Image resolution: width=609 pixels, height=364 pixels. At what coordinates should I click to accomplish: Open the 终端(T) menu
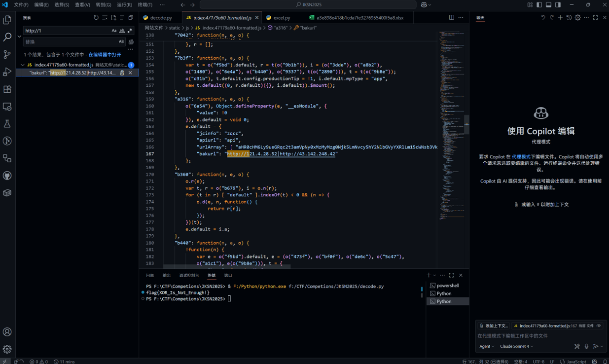[x=145, y=4]
